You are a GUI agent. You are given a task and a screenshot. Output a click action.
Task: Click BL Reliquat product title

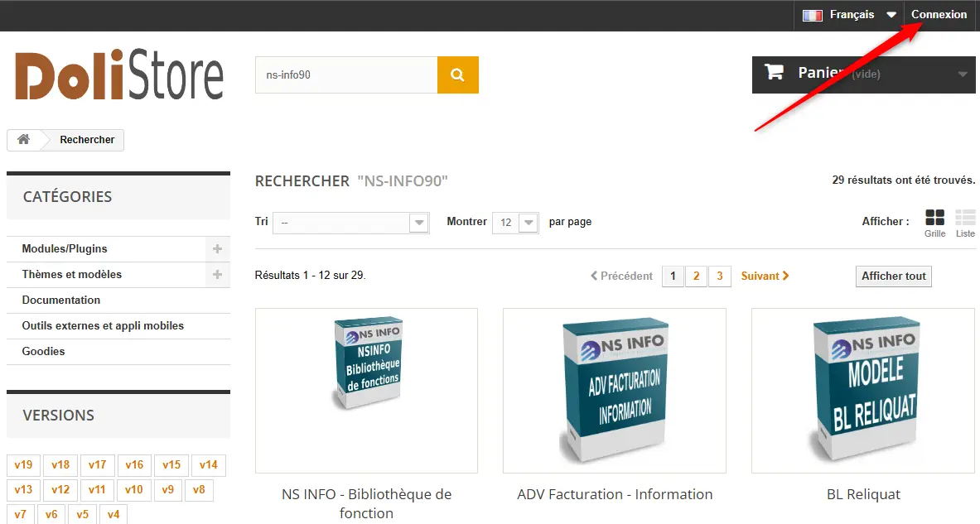[x=863, y=494]
